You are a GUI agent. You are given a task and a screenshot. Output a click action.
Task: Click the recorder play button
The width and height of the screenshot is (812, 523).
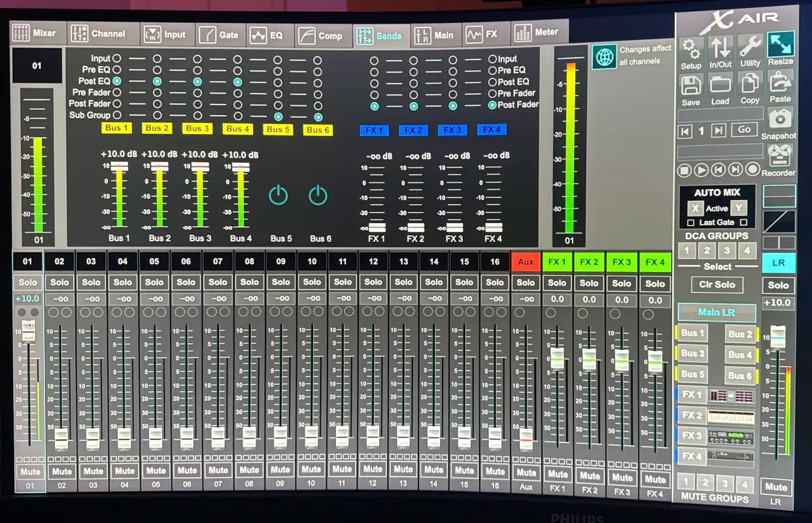(x=701, y=170)
